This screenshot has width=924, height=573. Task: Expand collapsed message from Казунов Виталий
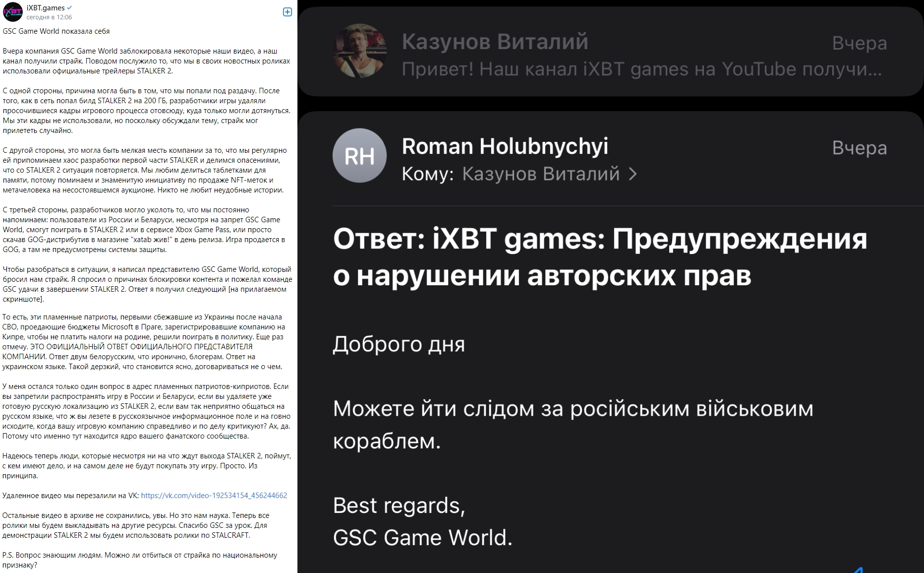tap(610, 55)
